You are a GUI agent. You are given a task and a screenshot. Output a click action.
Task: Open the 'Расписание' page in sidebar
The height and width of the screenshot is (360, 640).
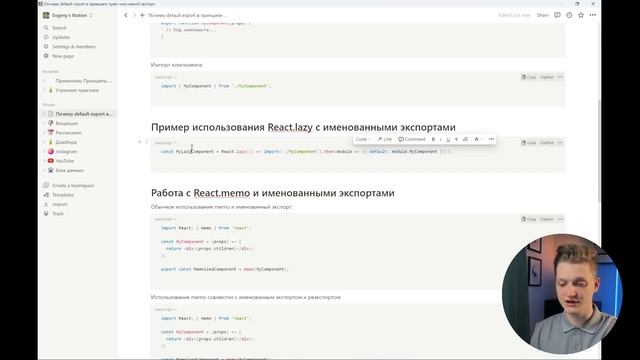69,133
